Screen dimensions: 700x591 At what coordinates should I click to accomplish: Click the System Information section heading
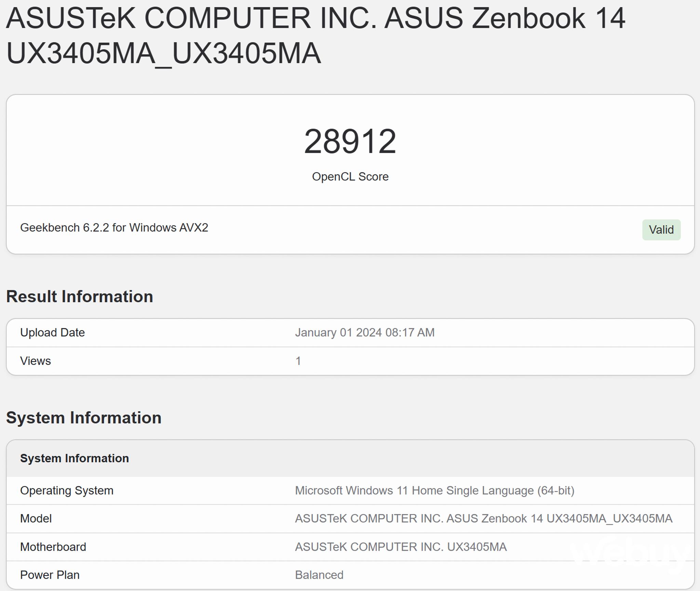84,418
